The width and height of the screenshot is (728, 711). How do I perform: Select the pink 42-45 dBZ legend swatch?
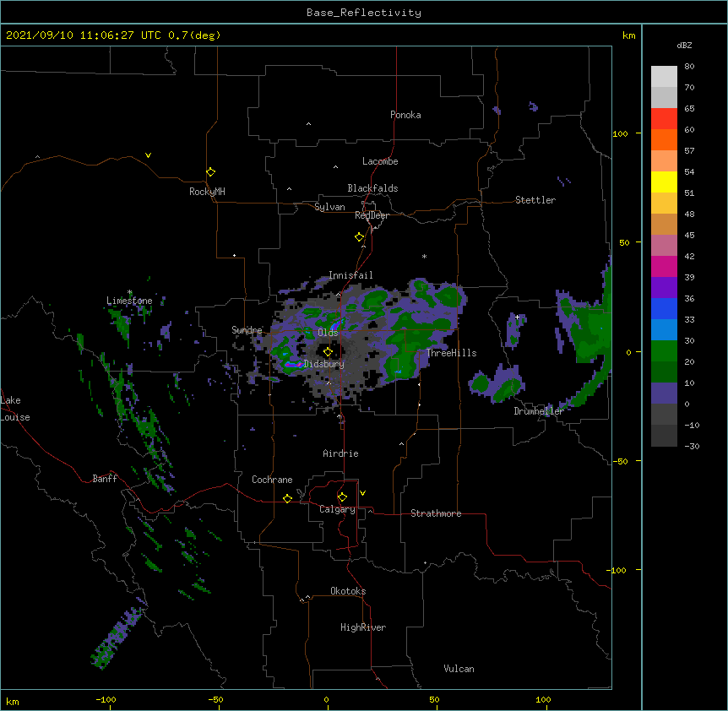pos(664,246)
